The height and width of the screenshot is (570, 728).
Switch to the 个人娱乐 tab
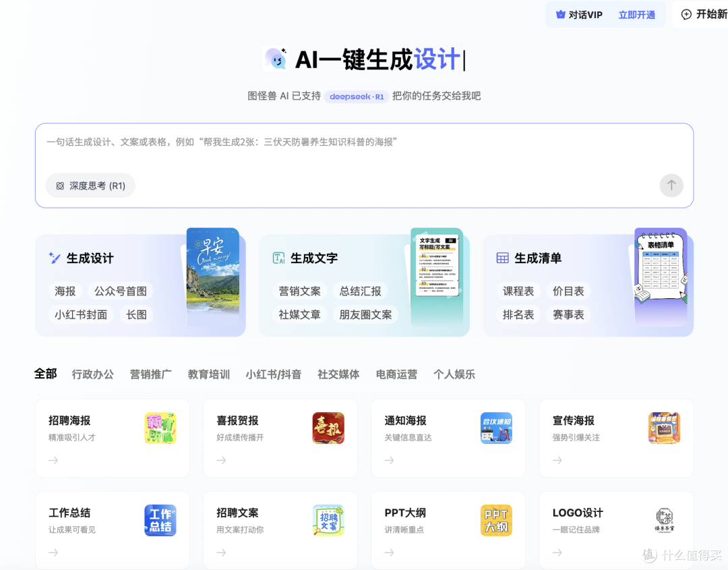click(454, 374)
